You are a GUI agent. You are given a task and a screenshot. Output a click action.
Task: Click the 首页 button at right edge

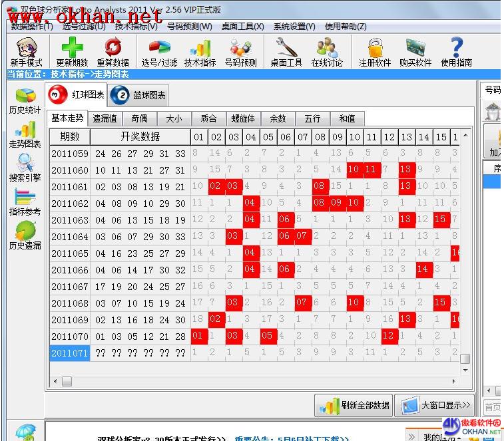pyautogui.click(x=493, y=407)
